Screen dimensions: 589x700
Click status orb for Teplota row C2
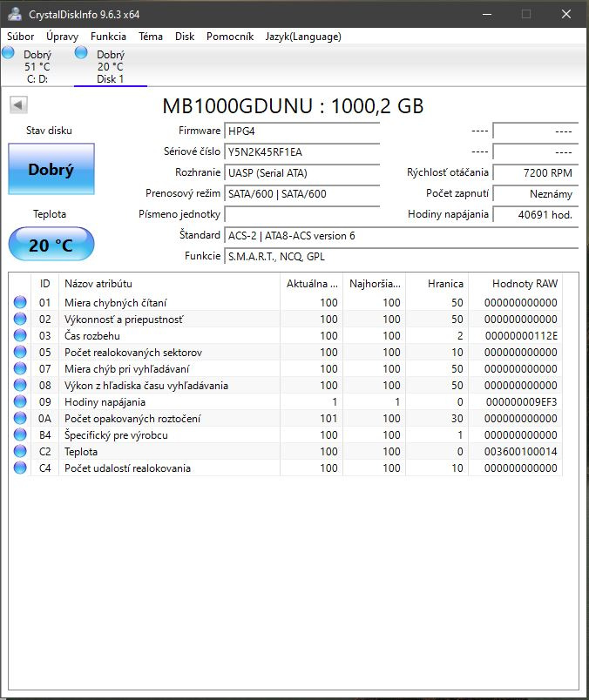[x=20, y=451]
